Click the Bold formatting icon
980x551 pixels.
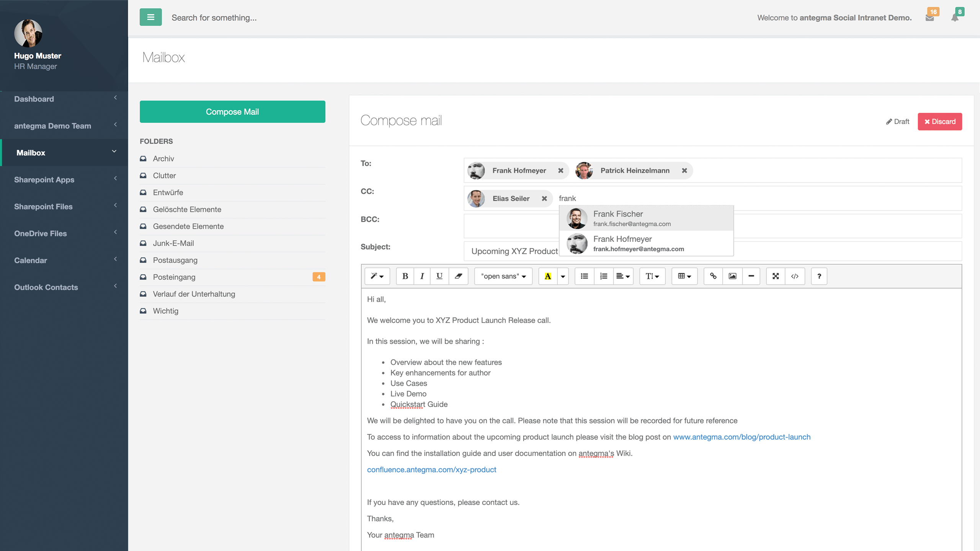click(x=405, y=276)
